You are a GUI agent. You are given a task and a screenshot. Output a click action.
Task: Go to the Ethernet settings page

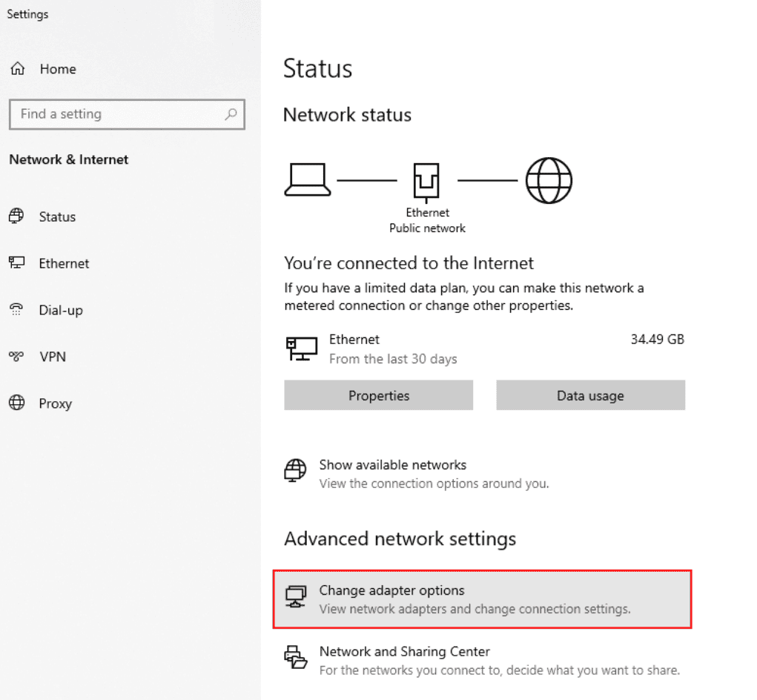[x=64, y=263]
